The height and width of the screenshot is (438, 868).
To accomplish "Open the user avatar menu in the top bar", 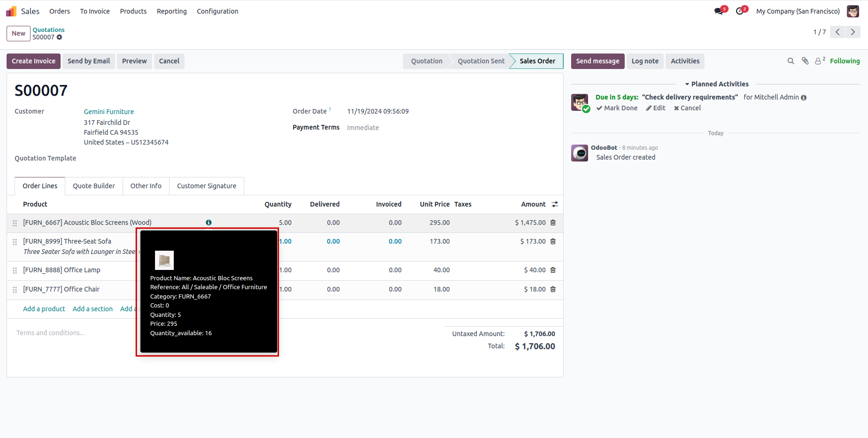I will click(x=853, y=11).
